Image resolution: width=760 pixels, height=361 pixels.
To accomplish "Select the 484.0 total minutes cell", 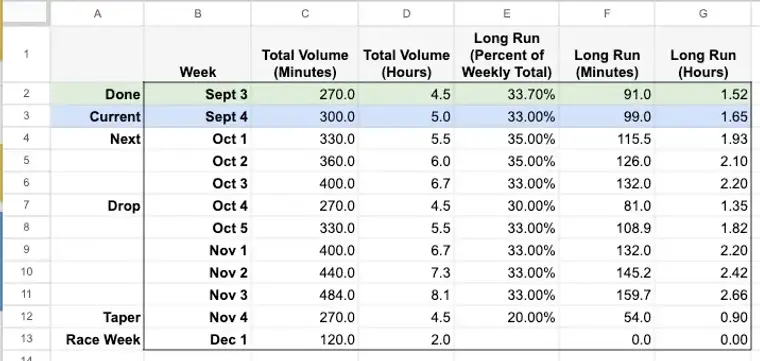I will pos(304,294).
